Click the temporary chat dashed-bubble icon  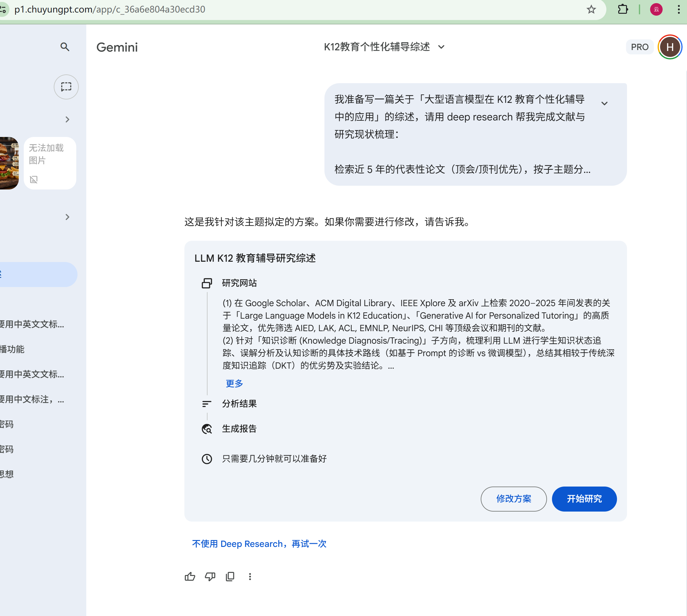66,87
